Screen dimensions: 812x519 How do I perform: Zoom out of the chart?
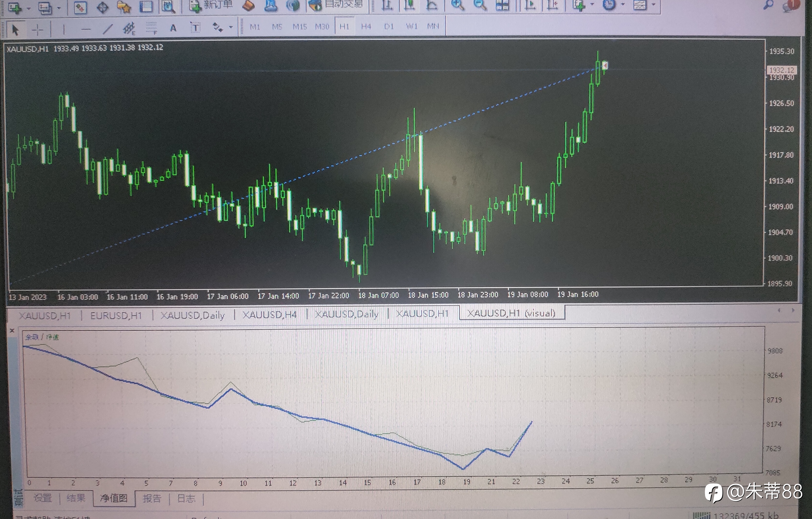click(x=480, y=5)
